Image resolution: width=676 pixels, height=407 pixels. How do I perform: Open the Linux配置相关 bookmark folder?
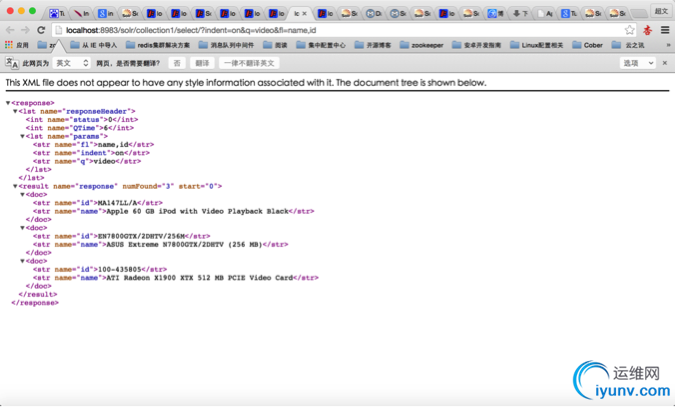click(537, 45)
